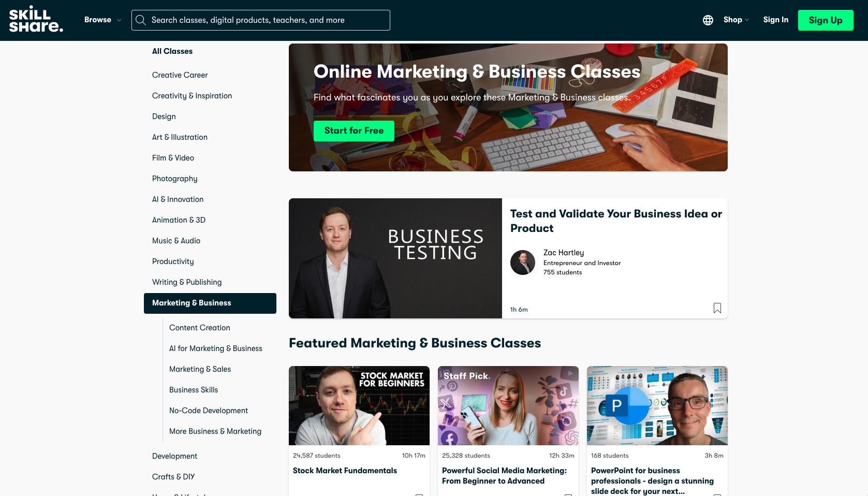Open Test and Validate Your Business Idea title
Viewport: 868px width, 496px height.
[616, 221]
